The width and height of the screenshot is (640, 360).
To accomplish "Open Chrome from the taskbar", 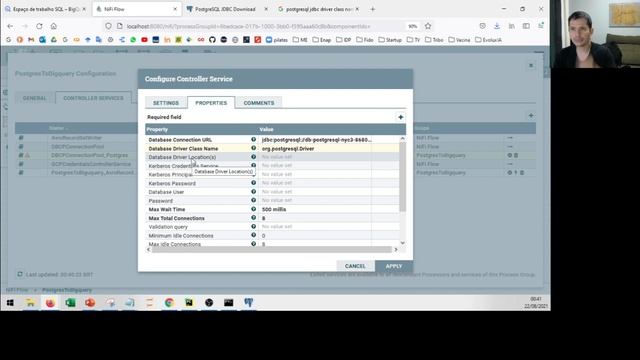I will [x=169, y=302].
